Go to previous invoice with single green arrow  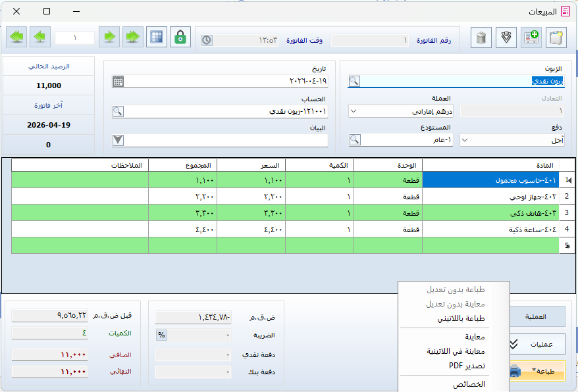(x=39, y=37)
